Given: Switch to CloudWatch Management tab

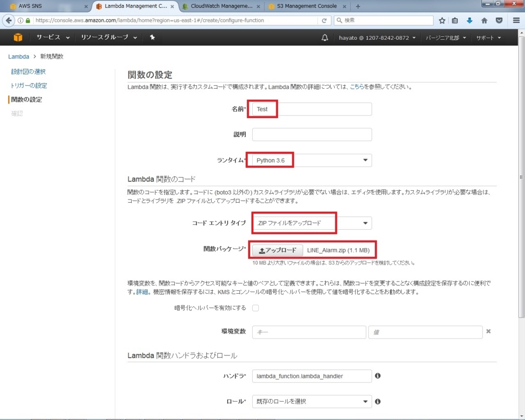Looking at the screenshot, I should (x=221, y=6).
